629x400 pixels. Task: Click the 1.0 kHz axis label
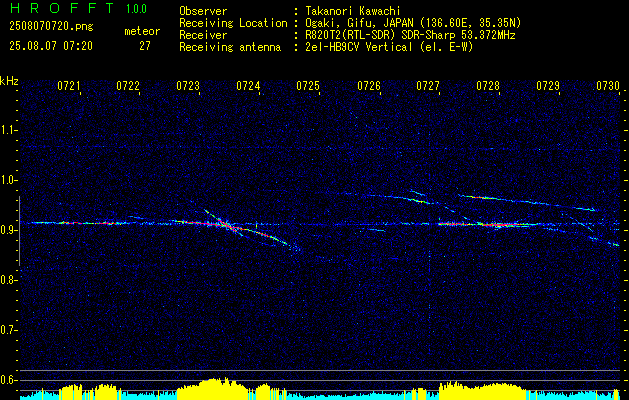(8, 180)
